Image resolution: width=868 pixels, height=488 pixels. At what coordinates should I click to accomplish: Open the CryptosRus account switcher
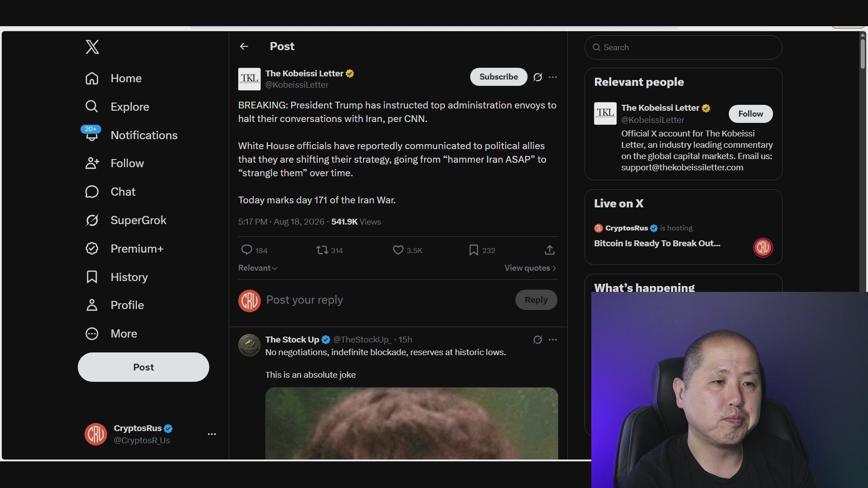(x=150, y=434)
